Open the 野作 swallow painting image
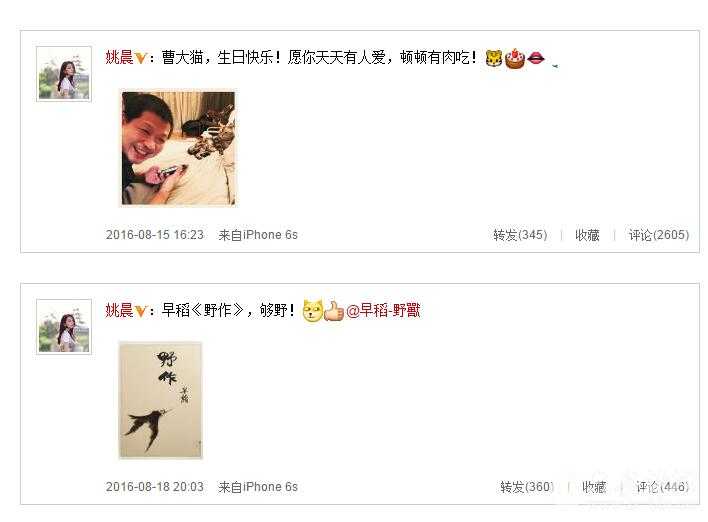The width and height of the screenshot is (708, 522). [161, 400]
